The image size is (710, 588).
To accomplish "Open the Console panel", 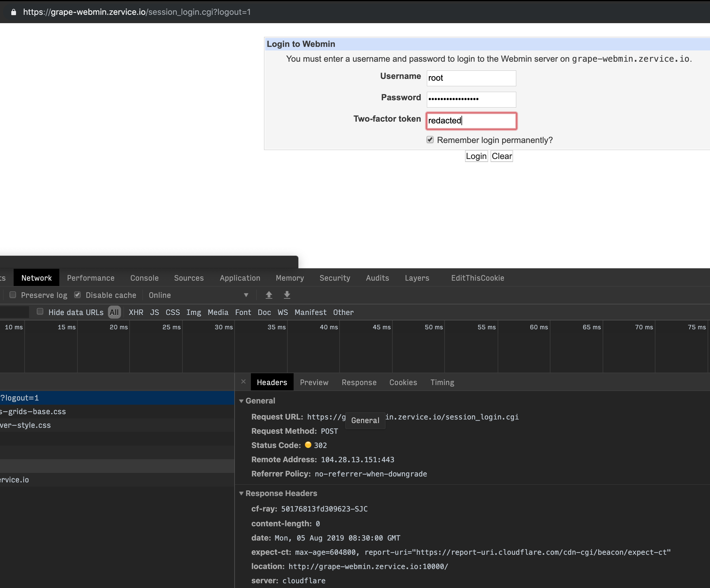I will (144, 278).
